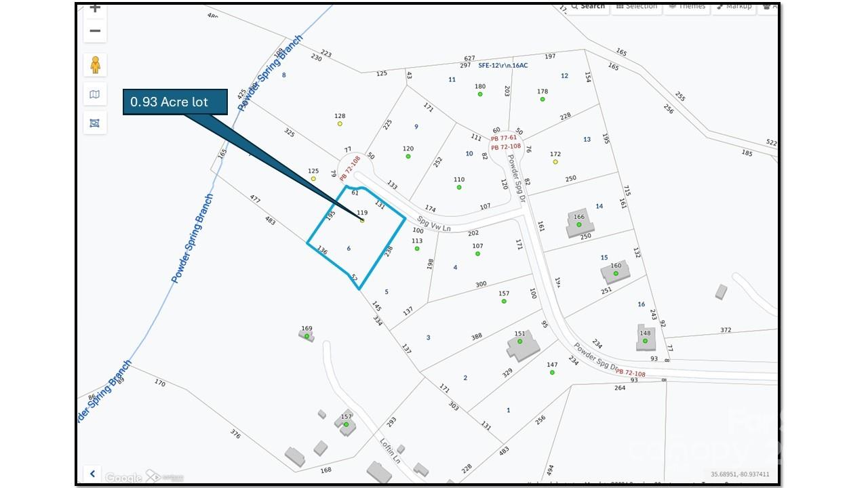Click the Google logo in map corner

[123, 478]
